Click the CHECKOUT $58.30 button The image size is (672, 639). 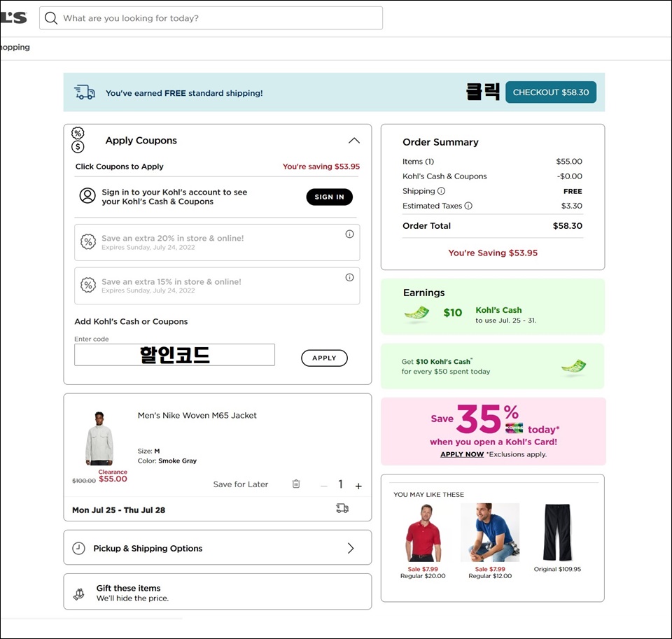pos(551,92)
